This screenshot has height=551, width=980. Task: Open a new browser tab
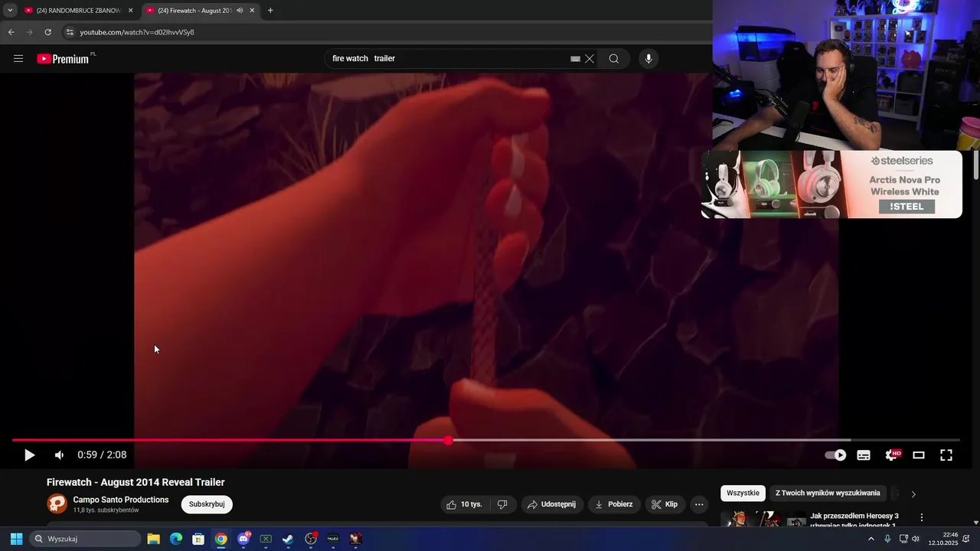tap(270, 11)
